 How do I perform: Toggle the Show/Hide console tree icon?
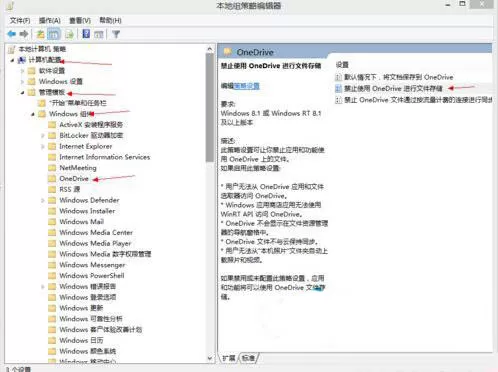click(x=54, y=34)
